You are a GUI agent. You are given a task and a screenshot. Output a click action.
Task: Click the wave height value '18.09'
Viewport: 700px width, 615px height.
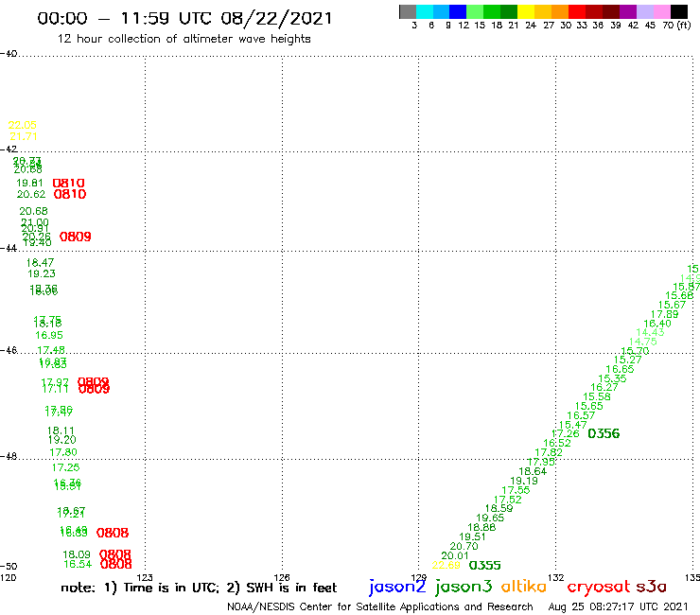[x=77, y=554]
